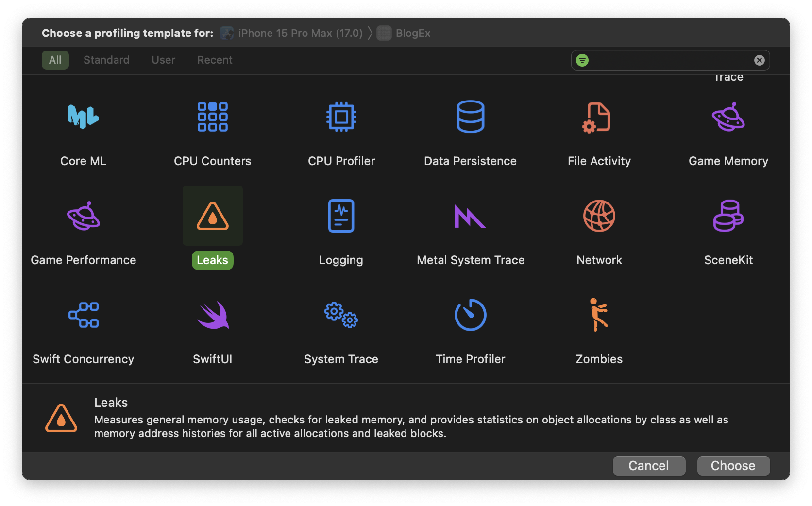The image size is (812, 506).
Task: Click the SceneKit label
Action: point(728,260)
